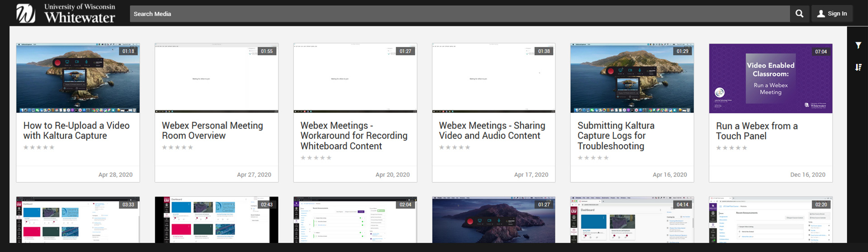Screen dimensions: 868x252
Task: Click the Apr 16, 2020 date text
Action: (670, 175)
